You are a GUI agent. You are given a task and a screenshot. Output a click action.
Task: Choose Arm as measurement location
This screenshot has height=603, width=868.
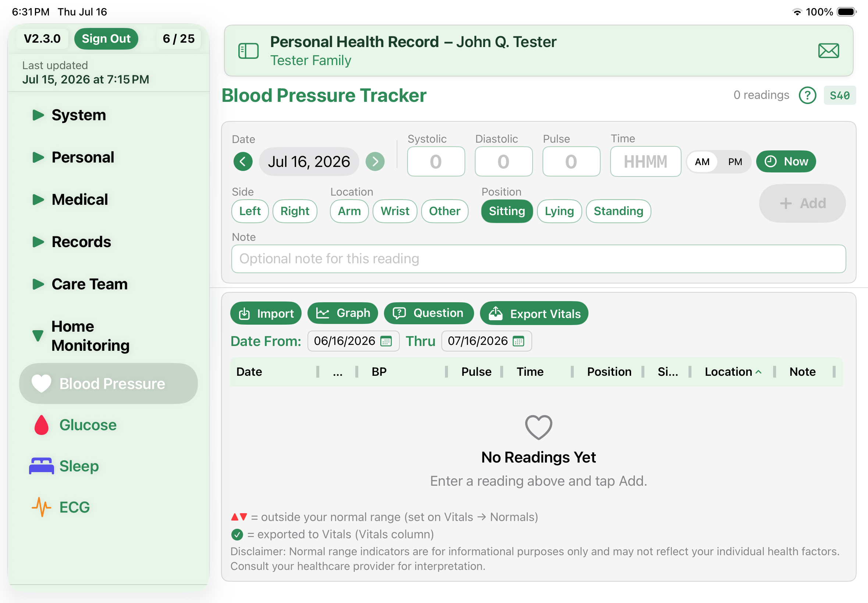(x=349, y=211)
